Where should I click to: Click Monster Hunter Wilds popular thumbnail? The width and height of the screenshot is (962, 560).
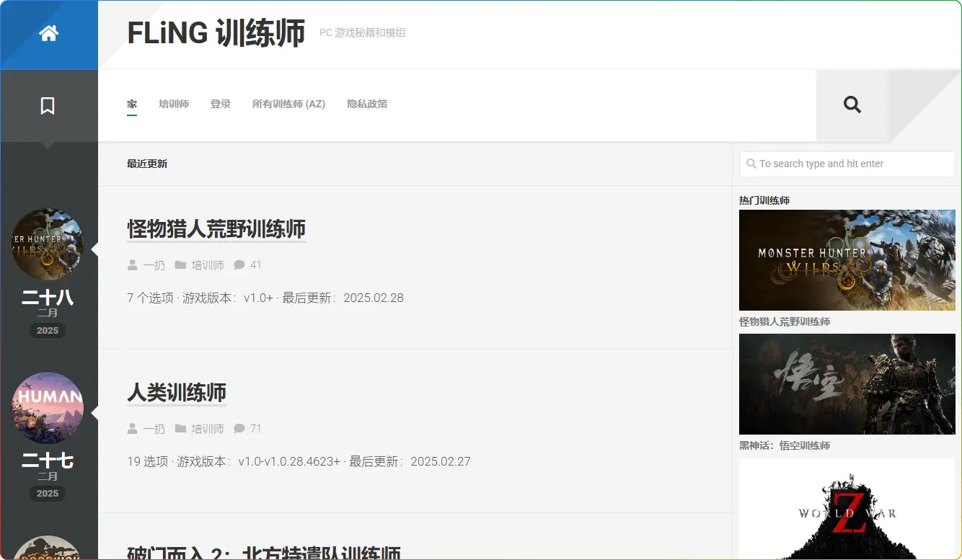(847, 260)
